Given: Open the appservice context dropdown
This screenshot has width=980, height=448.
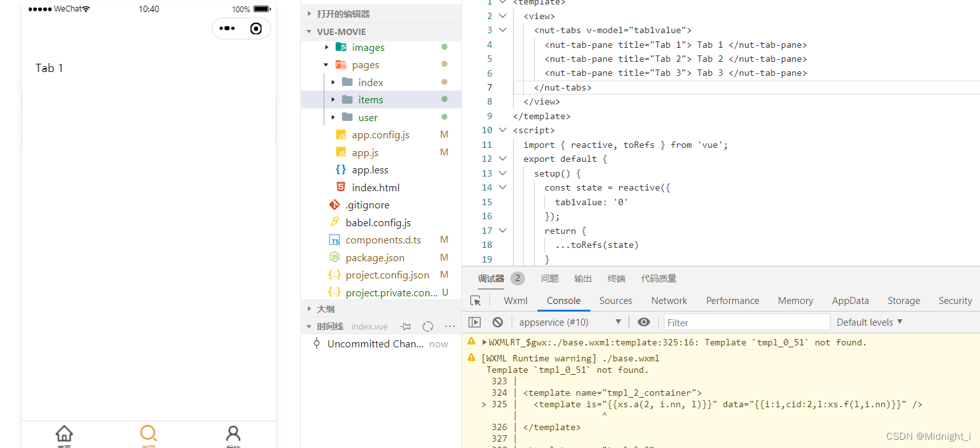Looking at the screenshot, I should pyautogui.click(x=570, y=322).
